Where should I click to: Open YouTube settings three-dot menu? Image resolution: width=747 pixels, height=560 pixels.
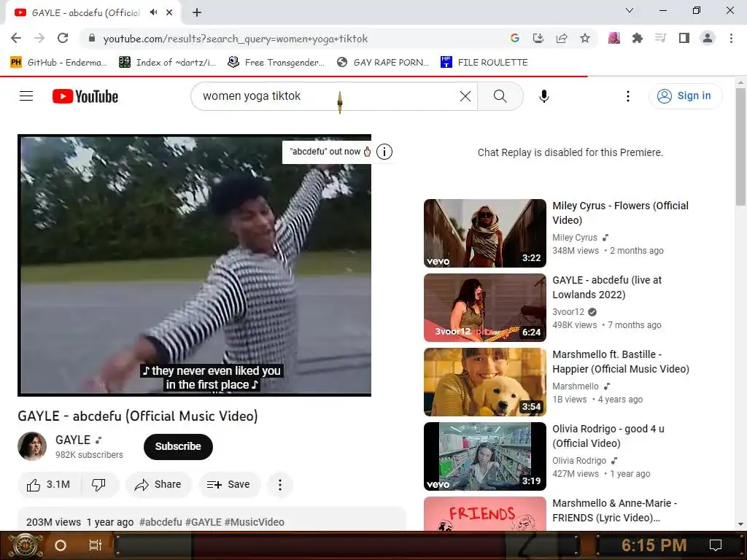click(628, 96)
